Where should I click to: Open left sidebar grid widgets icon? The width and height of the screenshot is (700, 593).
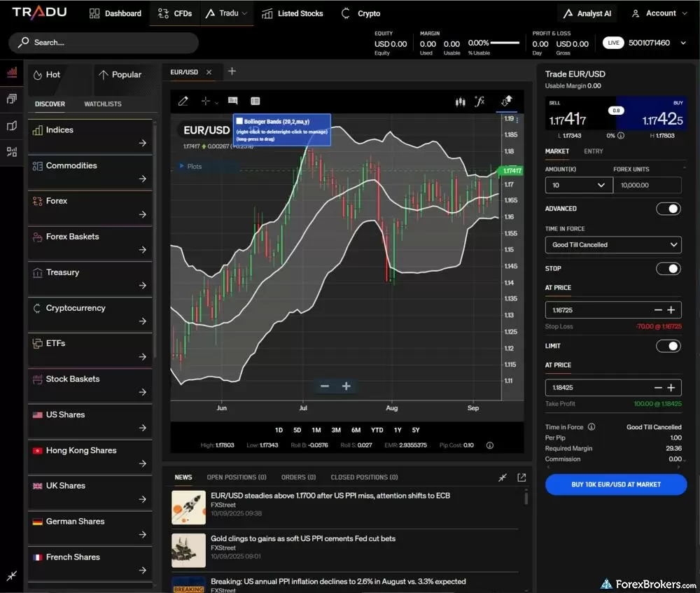click(12, 152)
